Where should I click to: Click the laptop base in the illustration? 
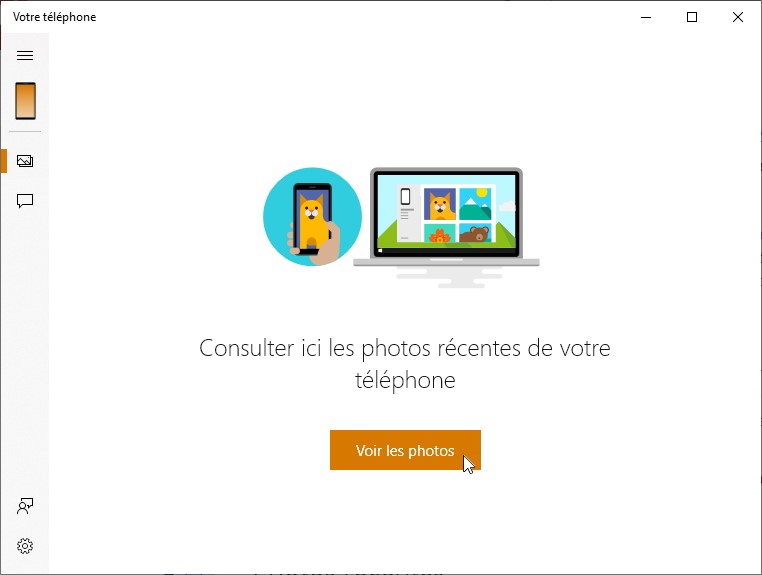[447, 262]
